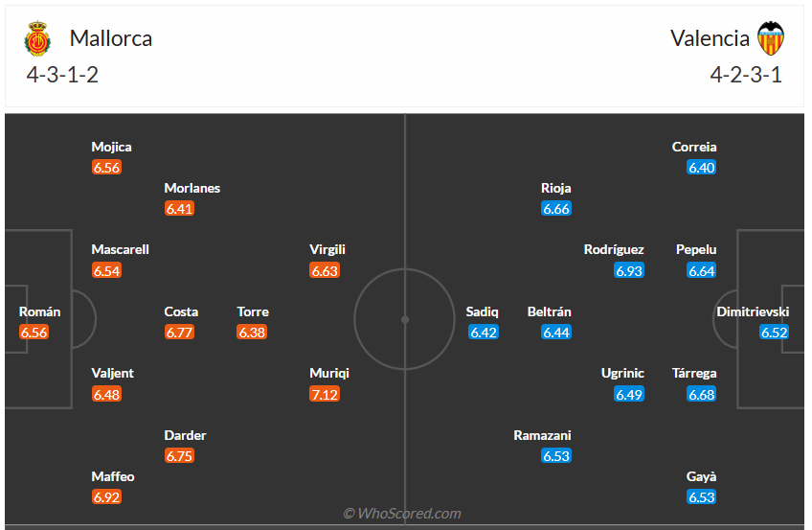This screenshot has height=530, width=812.
Task: Click Mallorca's 4-3-1-2 formation text
Action: tap(62, 76)
